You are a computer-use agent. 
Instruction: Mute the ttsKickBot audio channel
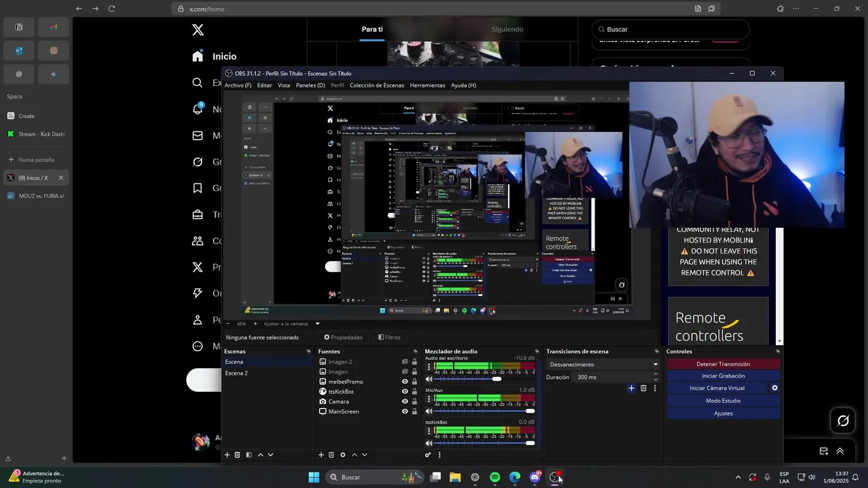(429, 443)
